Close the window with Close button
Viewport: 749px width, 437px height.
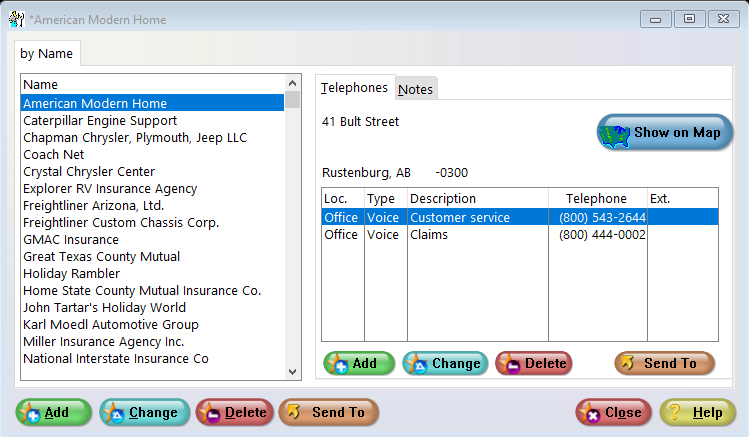pyautogui.click(x=613, y=412)
